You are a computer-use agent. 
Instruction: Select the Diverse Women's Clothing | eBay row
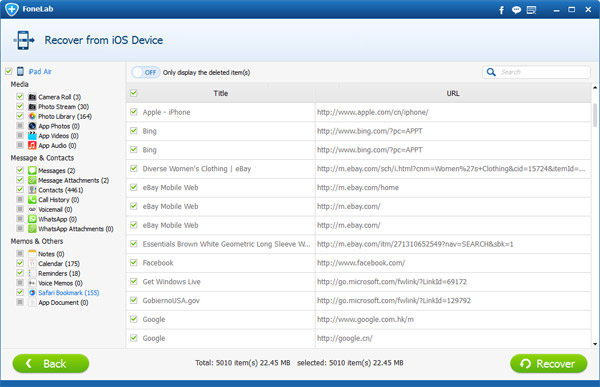coord(359,169)
